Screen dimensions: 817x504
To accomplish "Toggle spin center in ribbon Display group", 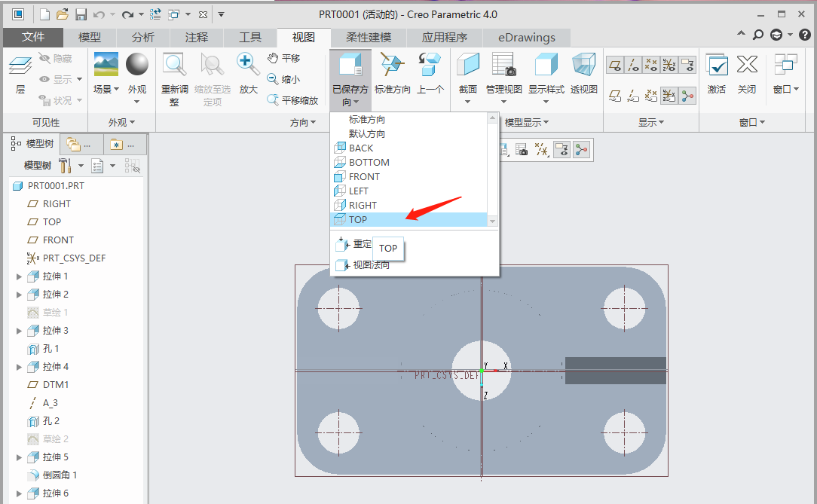I will (x=687, y=96).
